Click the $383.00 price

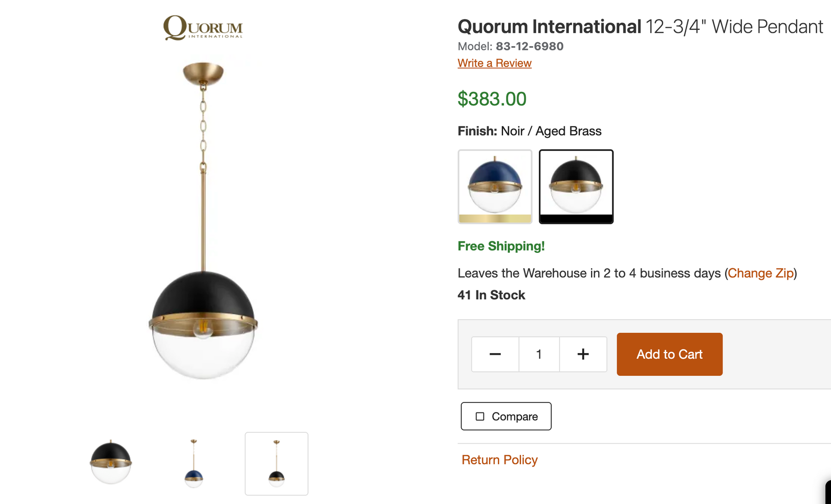(492, 99)
